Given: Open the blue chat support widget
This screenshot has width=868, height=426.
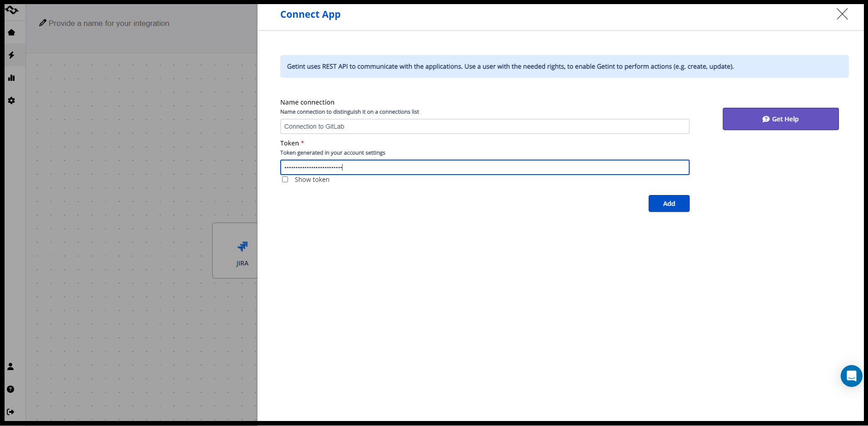Looking at the screenshot, I should click(x=851, y=376).
